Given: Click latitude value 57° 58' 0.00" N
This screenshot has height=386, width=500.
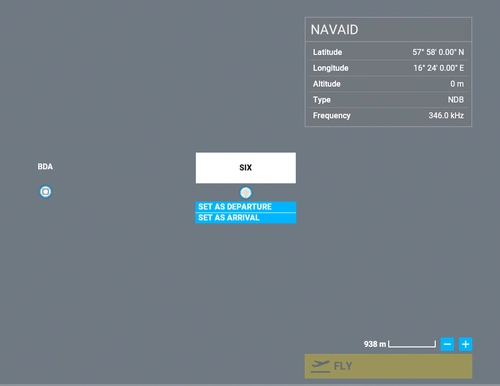Looking at the screenshot, I should point(438,52).
